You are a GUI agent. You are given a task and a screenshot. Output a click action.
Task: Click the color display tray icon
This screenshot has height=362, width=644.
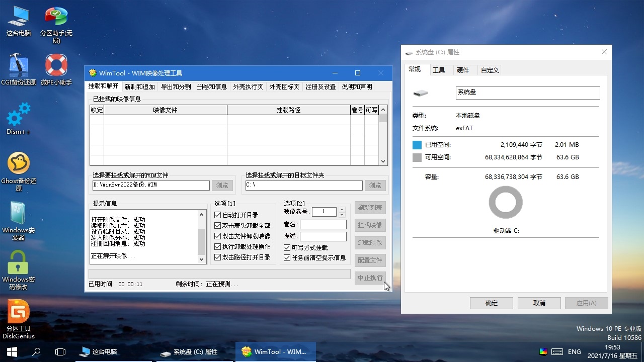[543, 352]
